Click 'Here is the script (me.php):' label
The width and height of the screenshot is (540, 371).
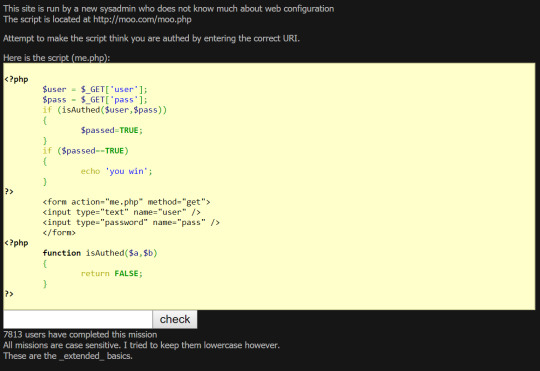56,58
